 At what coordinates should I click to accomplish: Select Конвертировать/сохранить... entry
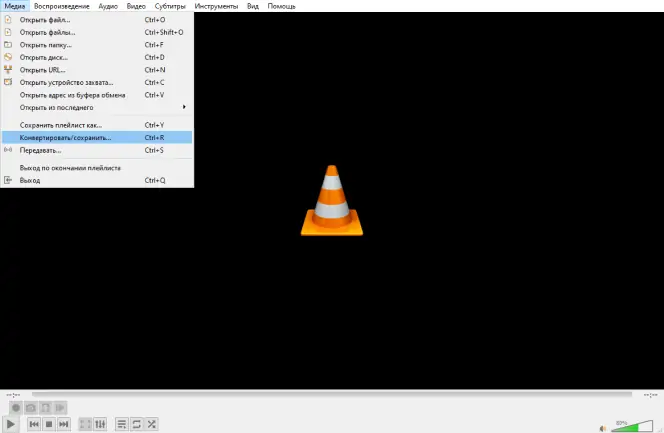[x=97, y=138]
